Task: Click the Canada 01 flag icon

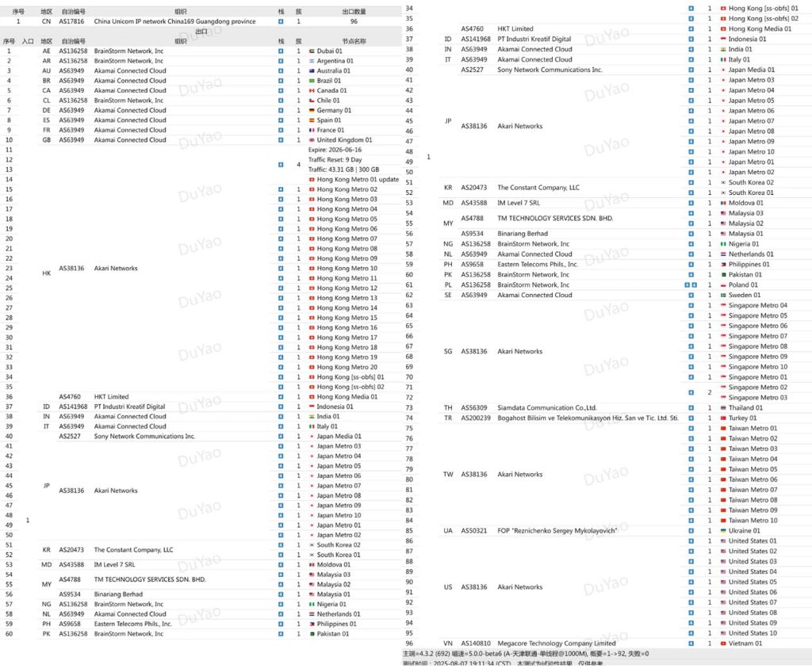Action: pos(312,90)
